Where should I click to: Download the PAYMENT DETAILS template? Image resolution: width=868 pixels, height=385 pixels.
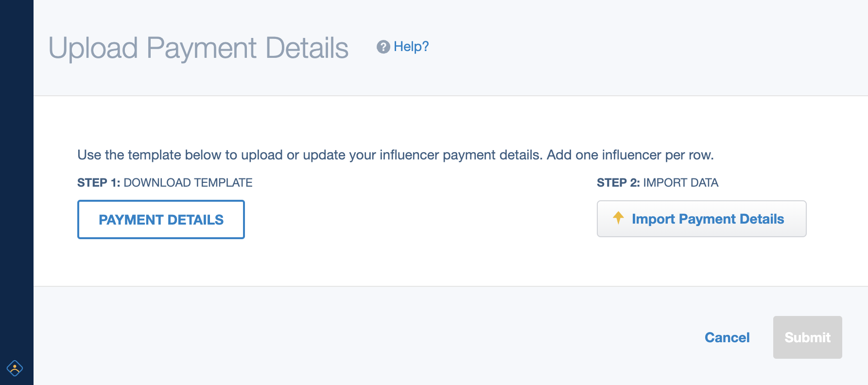161,219
